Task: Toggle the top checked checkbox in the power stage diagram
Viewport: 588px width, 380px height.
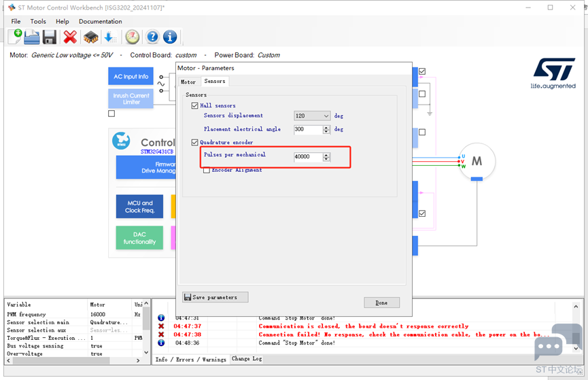Action: pos(422,71)
